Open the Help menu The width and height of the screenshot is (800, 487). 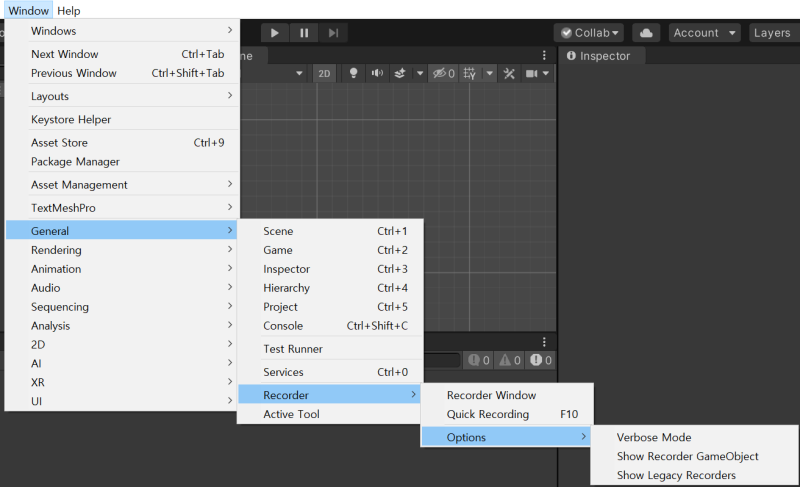coord(68,11)
